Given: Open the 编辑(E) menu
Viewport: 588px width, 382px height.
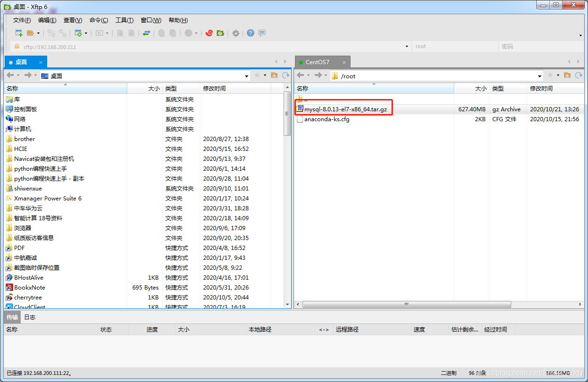Looking at the screenshot, I should pos(47,20).
